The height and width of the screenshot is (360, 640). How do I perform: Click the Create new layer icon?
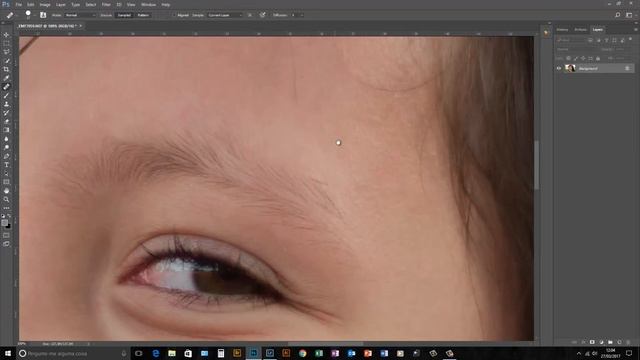coord(619,342)
